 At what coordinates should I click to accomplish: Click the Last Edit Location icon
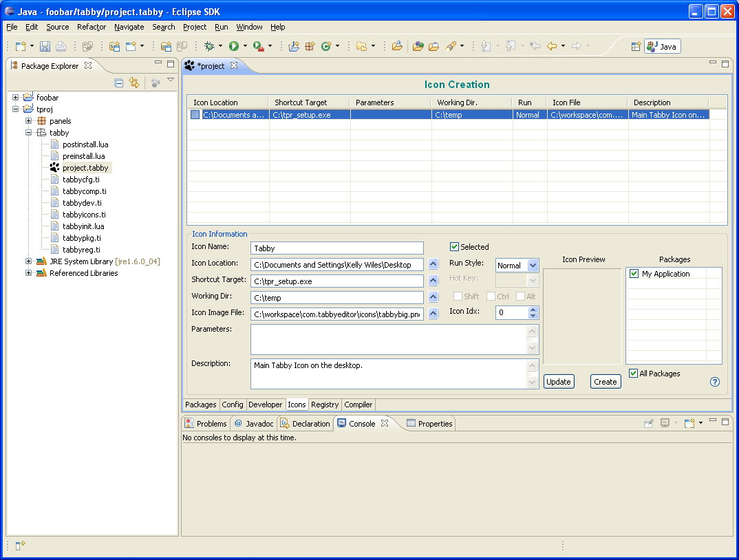(535, 46)
